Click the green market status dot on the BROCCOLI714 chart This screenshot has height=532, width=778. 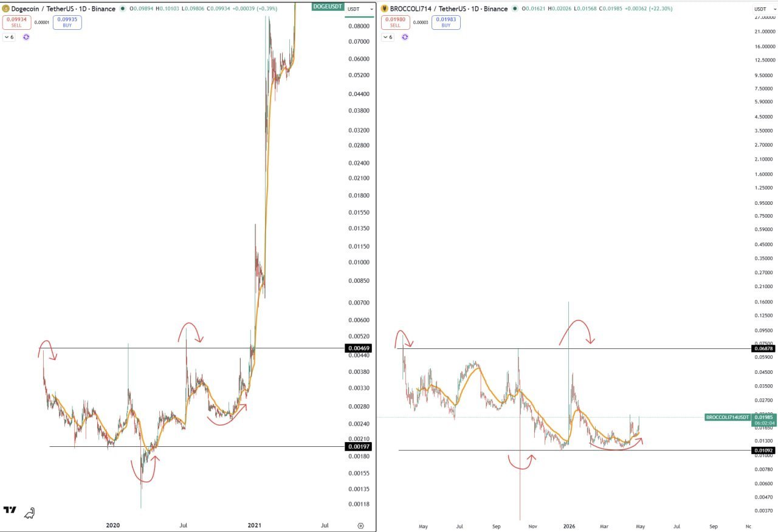click(x=515, y=9)
